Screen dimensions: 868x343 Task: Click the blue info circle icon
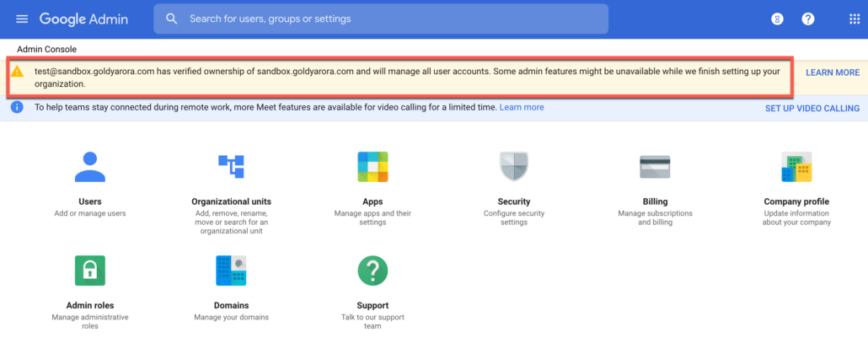pos(17,107)
